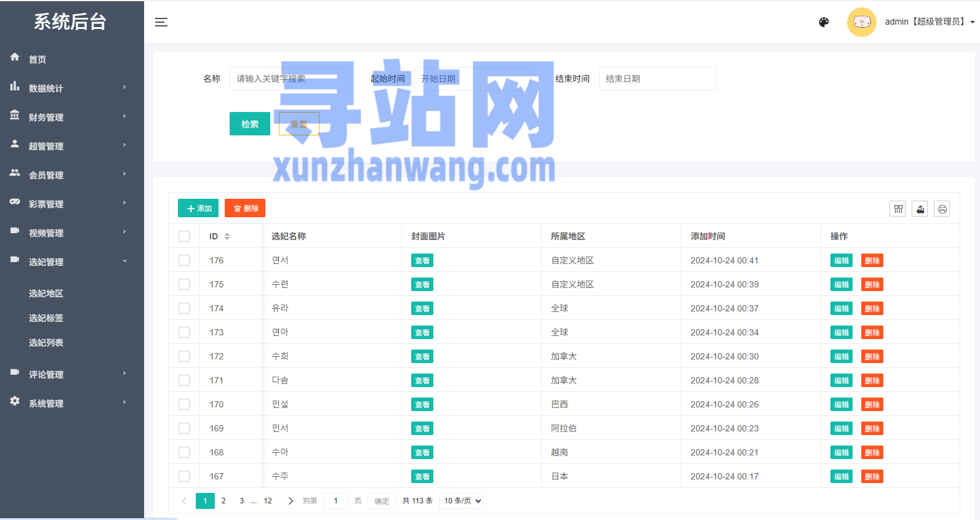Expand the 会员管理 sidebar menu

pyautogui.click(x=68, y=175)
